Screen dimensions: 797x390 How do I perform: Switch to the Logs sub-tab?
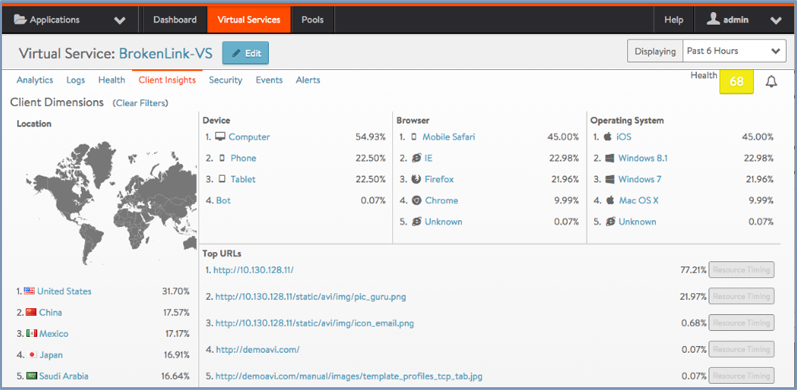tap(76, 80)
